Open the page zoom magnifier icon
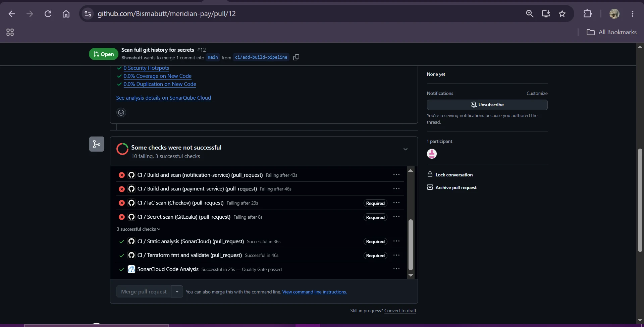The width and height of the screenshot is (644, 327). click(530, 14)
